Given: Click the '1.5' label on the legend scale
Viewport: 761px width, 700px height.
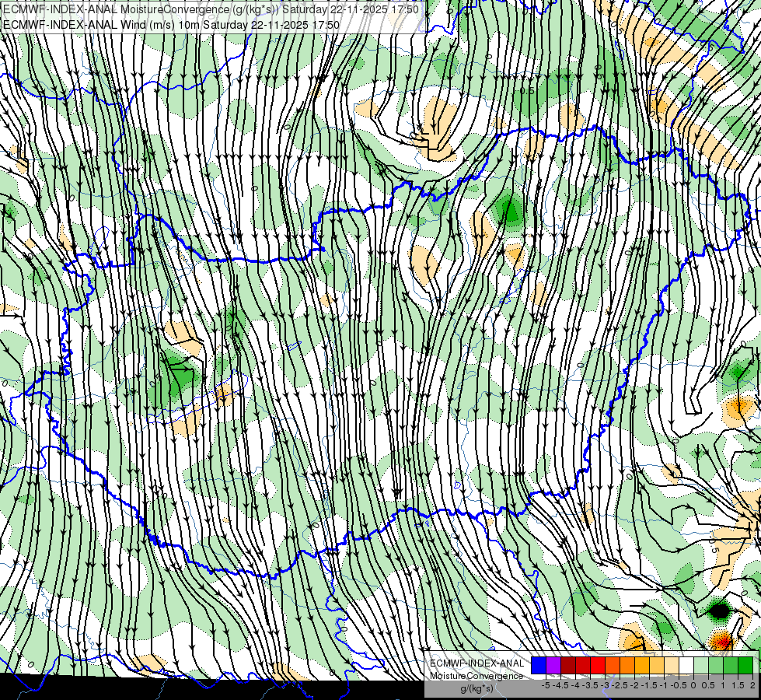Looking at the screenshot, I should pos(738,685).
